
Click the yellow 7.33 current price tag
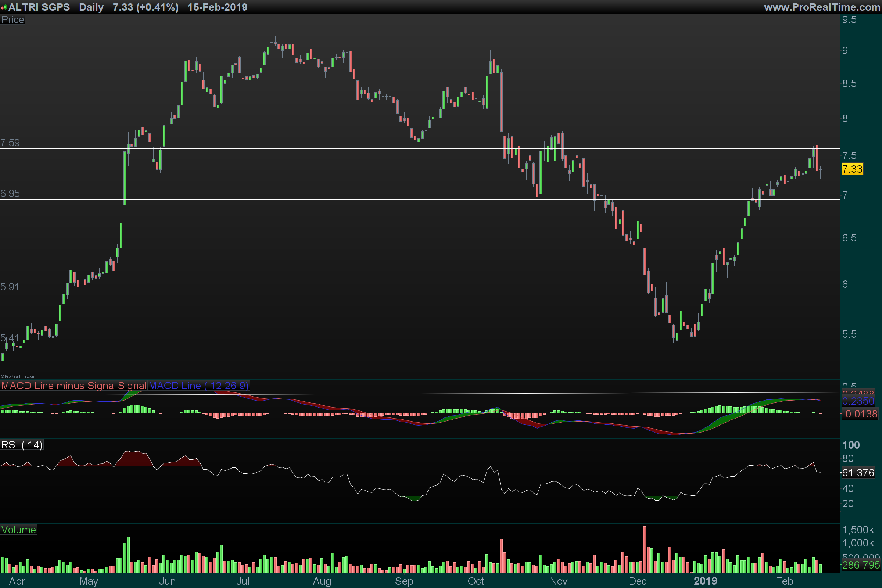coord(852,169)
